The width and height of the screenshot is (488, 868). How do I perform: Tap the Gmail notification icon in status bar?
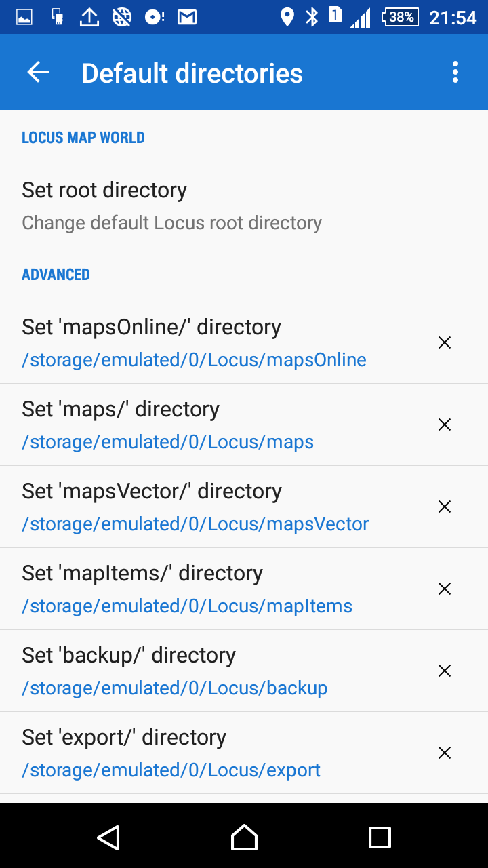(187, 17)
